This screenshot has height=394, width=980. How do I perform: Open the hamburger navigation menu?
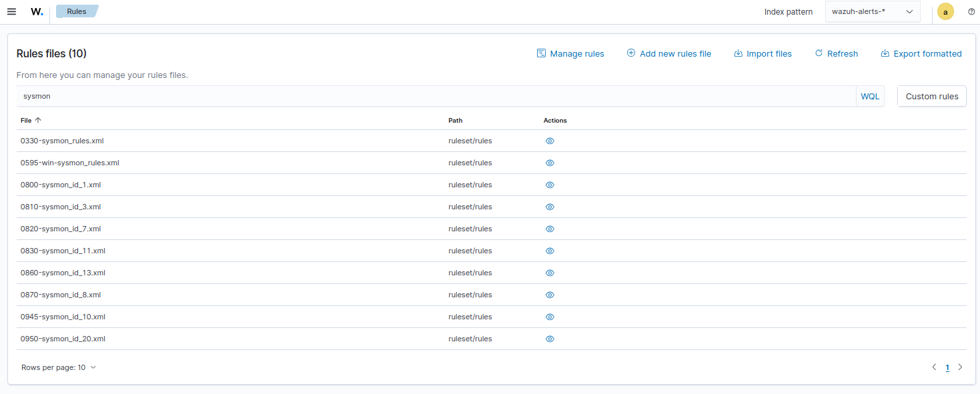11,11
